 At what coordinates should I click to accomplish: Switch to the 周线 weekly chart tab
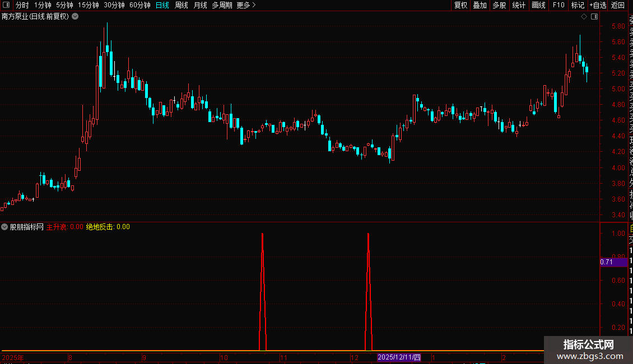point(181,5)
